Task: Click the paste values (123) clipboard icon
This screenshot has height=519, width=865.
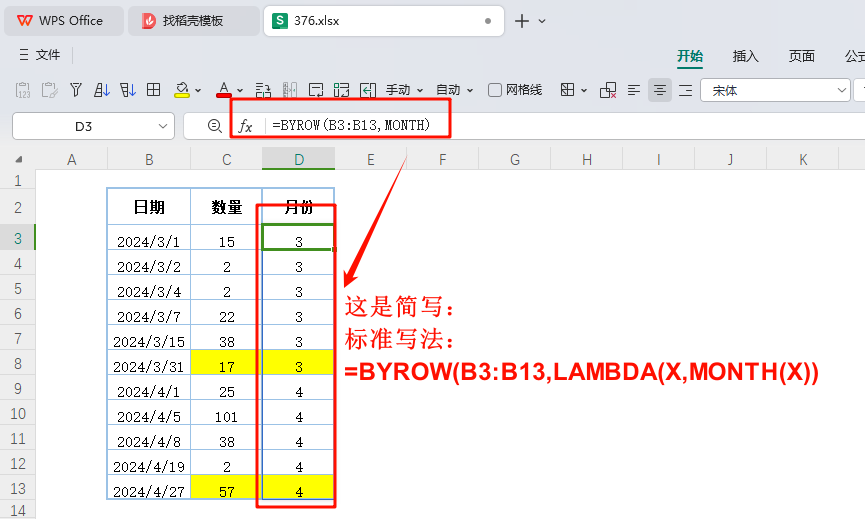Action: pos(23,90)
